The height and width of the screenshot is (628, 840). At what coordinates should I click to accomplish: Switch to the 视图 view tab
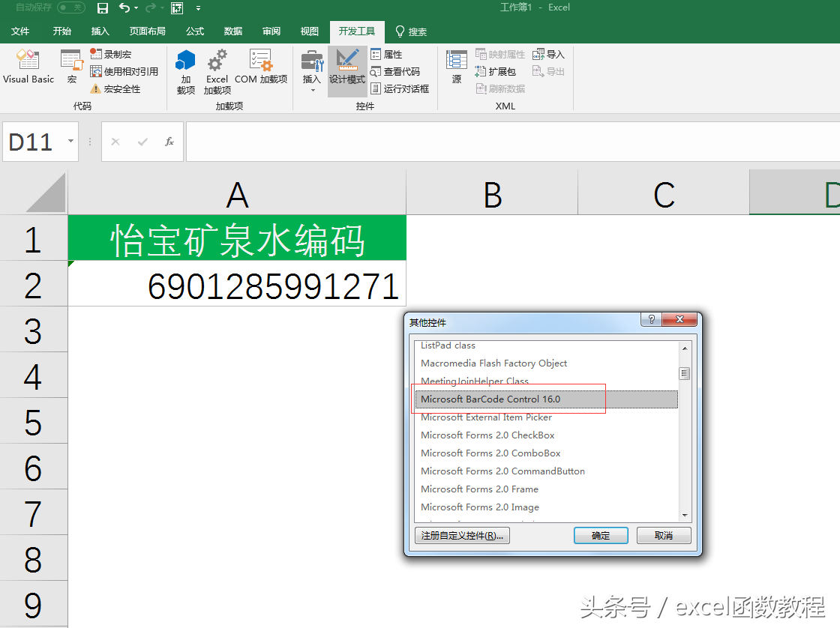coord(309,31)
